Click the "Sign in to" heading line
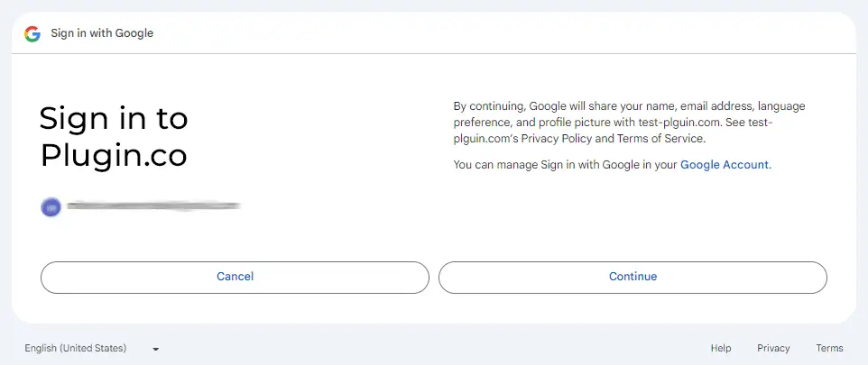Screen dimensions: 868x365 tap(114, 119)
